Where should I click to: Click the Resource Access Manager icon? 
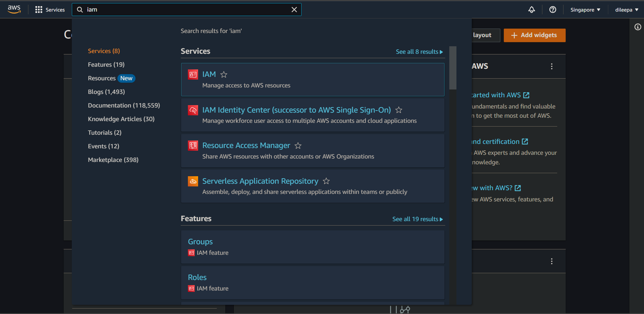[193, 146]
